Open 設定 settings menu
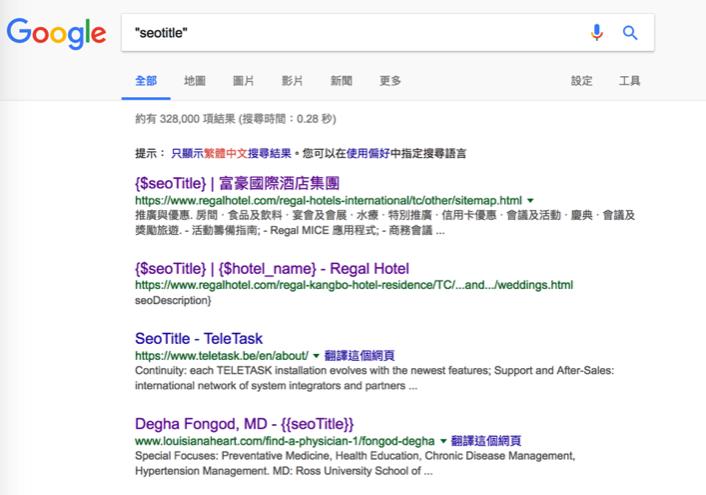The width and height of the screenshot is (706, 495). coord(582,81)
